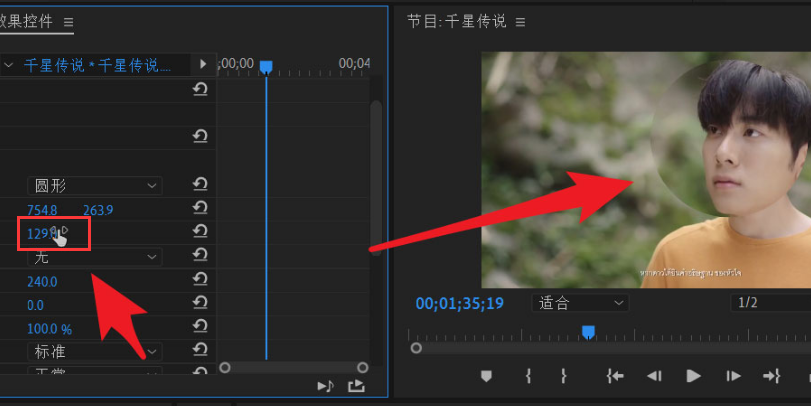Click the program monitor video preview

point(646,170)
